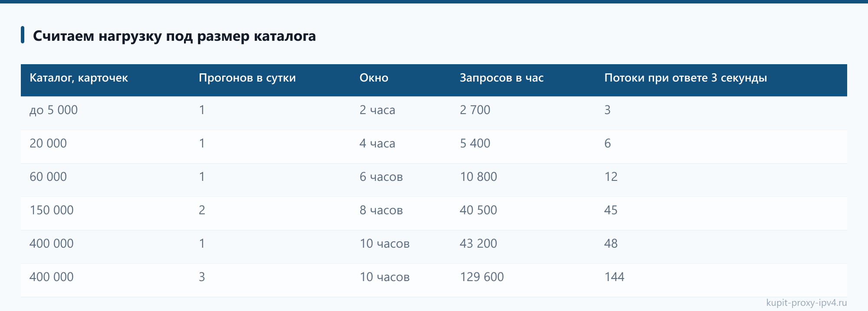Select the "48" threads cell

611,244
